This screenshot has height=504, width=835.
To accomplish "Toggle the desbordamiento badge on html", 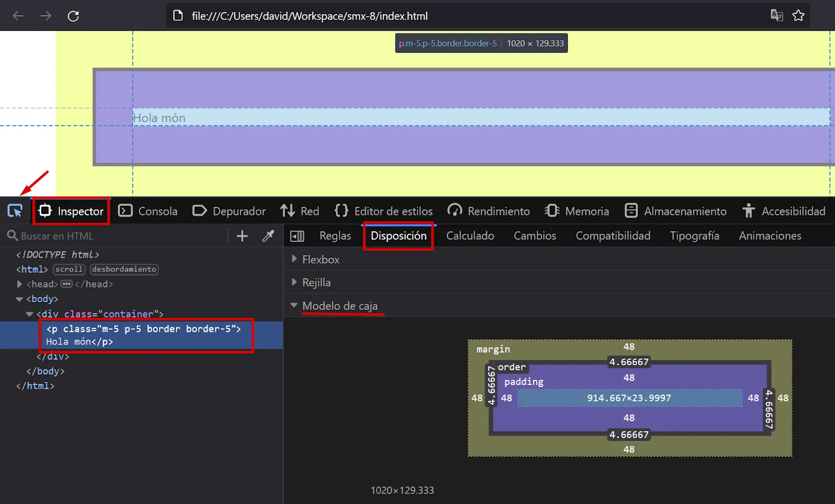I will click(124, 269).
